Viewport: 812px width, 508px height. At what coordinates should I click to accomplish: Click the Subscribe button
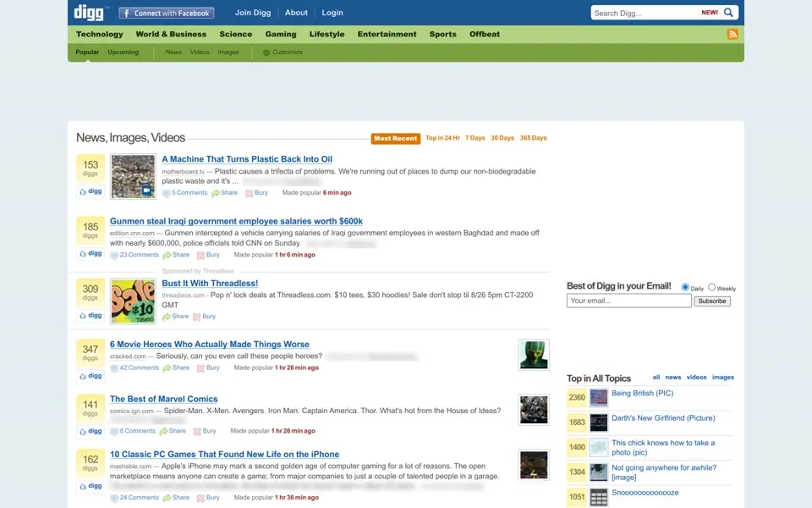[712, 301]
